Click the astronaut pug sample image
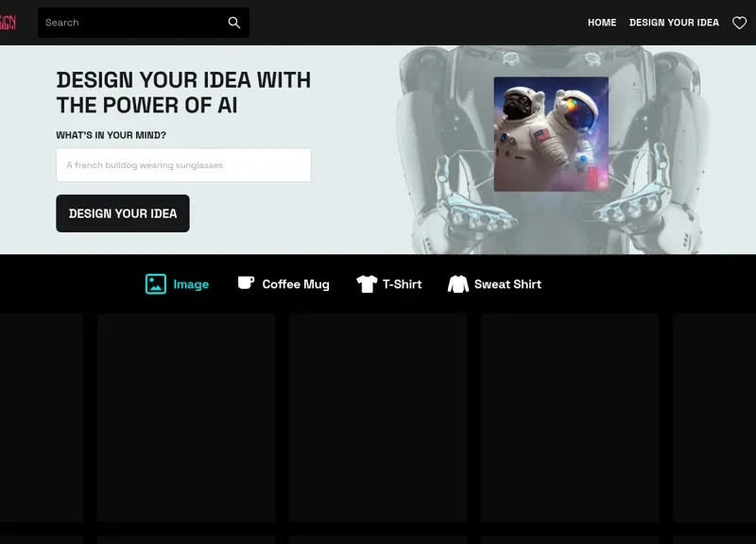The height and width of the screenshot is (544, 756). [551, 134]
